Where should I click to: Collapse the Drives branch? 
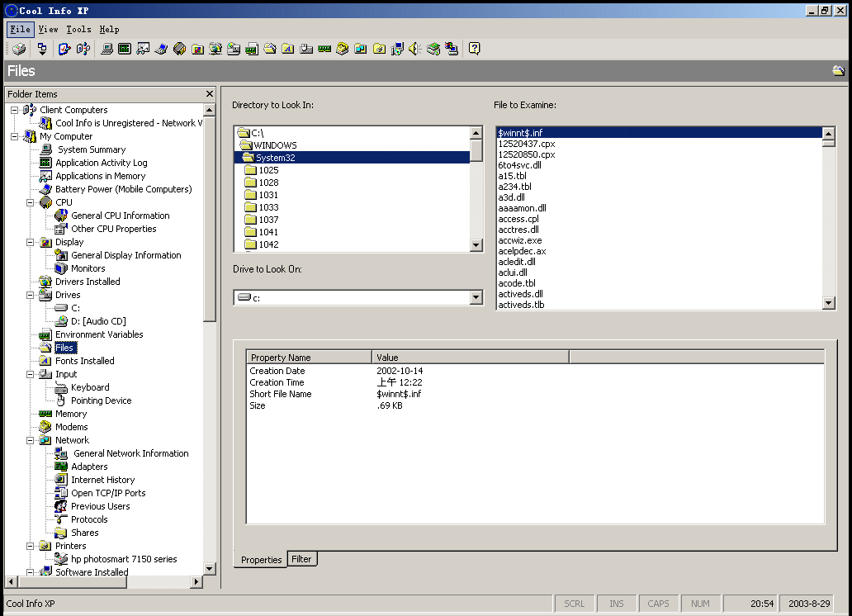(x=31, y=295)
